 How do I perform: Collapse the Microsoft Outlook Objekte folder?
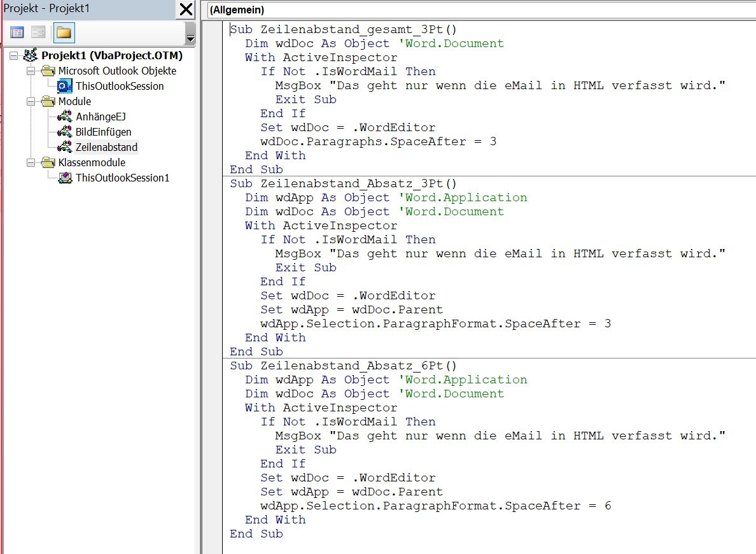coord(31,71)
